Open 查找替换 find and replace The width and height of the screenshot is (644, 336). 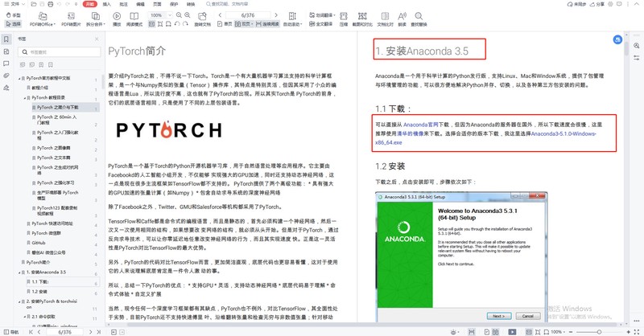click(419, 18)
